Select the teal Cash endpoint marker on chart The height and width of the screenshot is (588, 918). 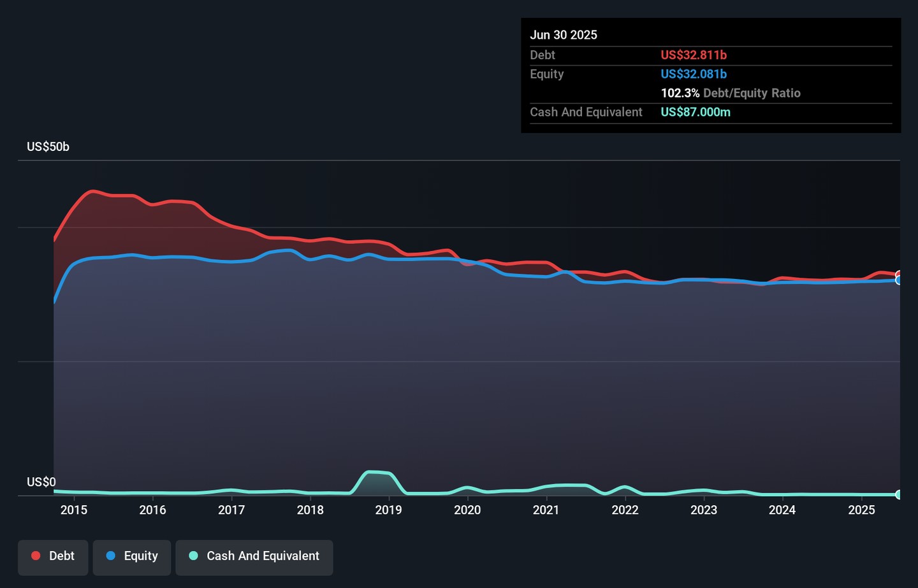coord(899,494)
